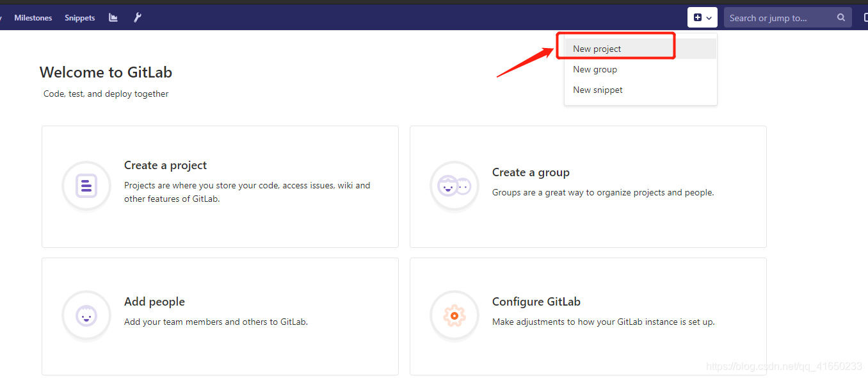Click the Make adjustments description text
Image resolution: width=868 pixels, height=378 pixels.
tap(604, 322)
